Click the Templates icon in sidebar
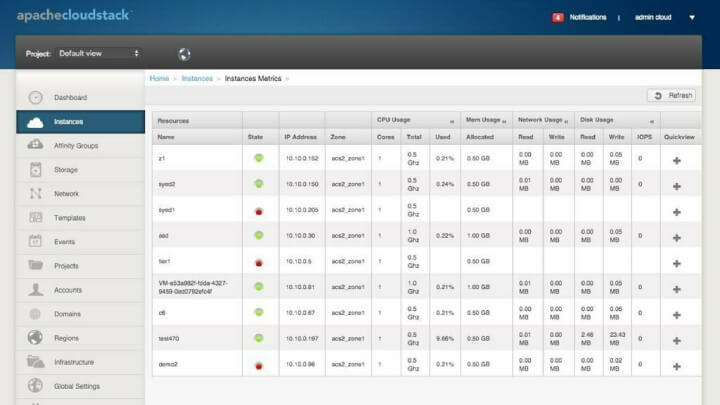This screenshot has width=720, height=405. click(35, 218)
